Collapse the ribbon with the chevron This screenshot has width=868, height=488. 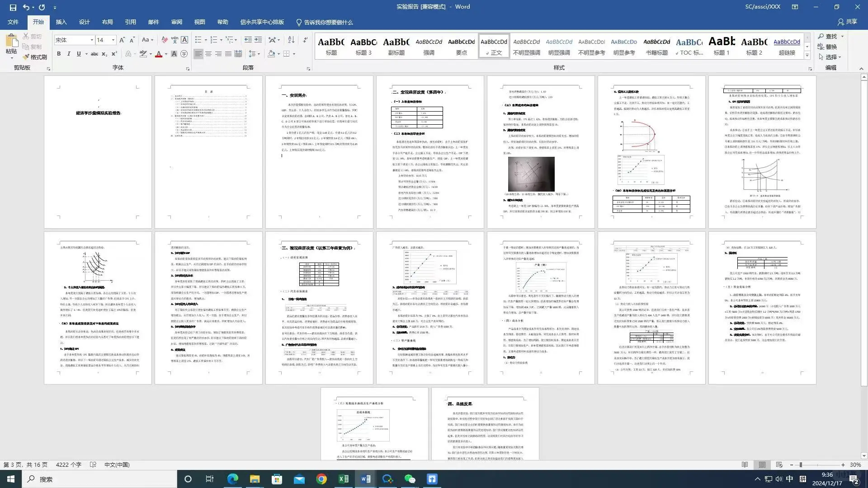[x=861, y=69]
